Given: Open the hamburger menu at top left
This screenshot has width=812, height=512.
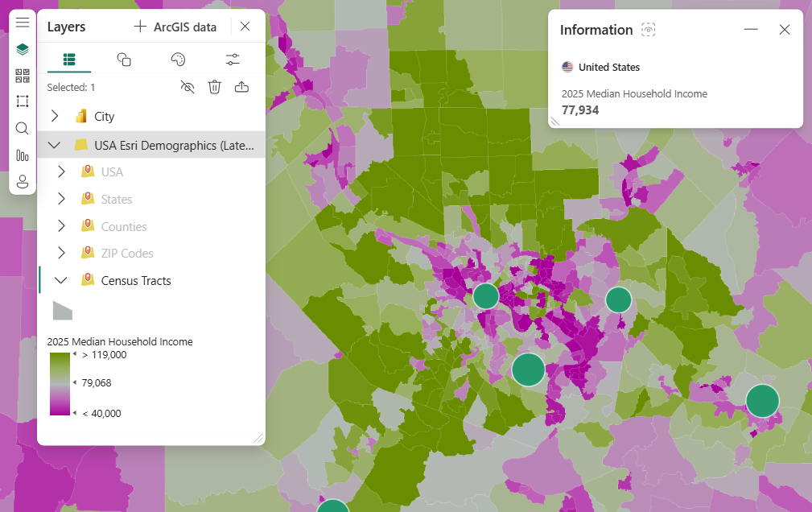Looking at the screenshot, I should 22,22.
